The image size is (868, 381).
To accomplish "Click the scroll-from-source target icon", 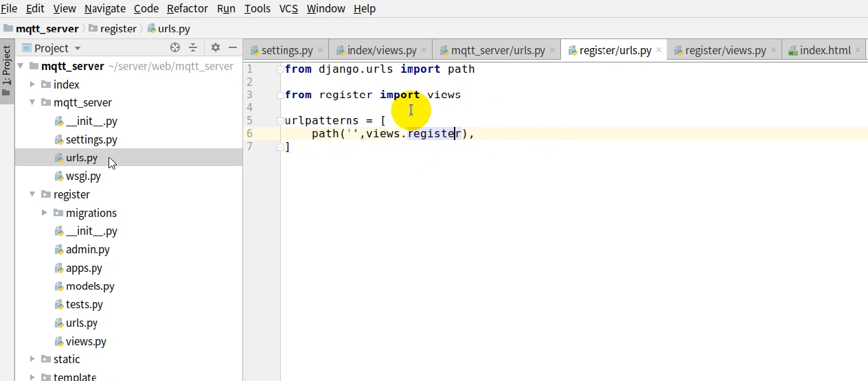I will click(175, 47).
